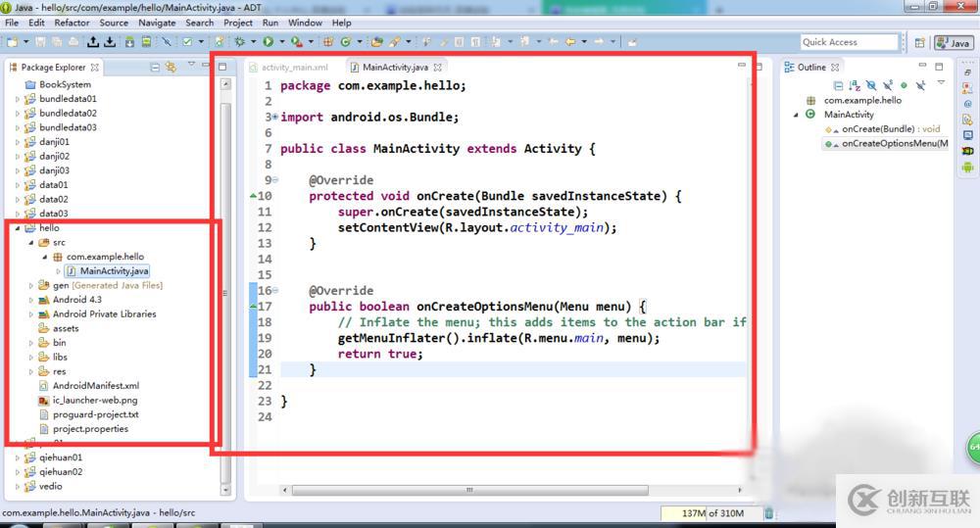Image resolution: width=980 pixels, height=528 pixels.
Task: Toggle Hide Non-Public Members in Outline
Action: tap(904, 85)
